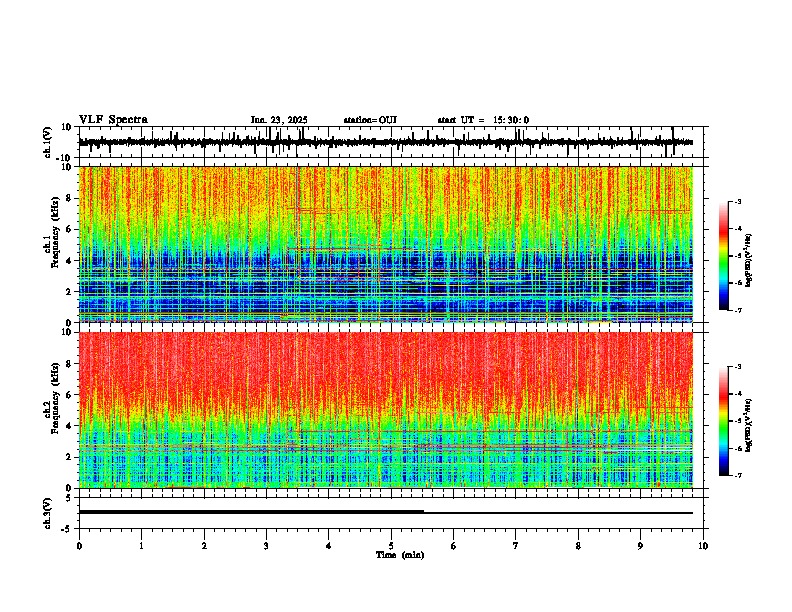This screenshot has width=792, height=612.
Task: Click the "4" kHz tick on ch.2 frequency axis
Action: point(69,426)
